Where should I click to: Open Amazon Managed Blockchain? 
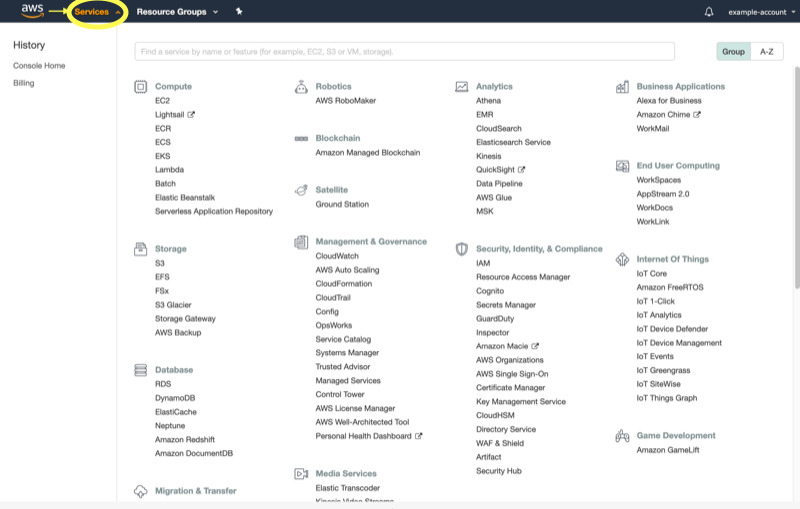[x=368, y=152]
